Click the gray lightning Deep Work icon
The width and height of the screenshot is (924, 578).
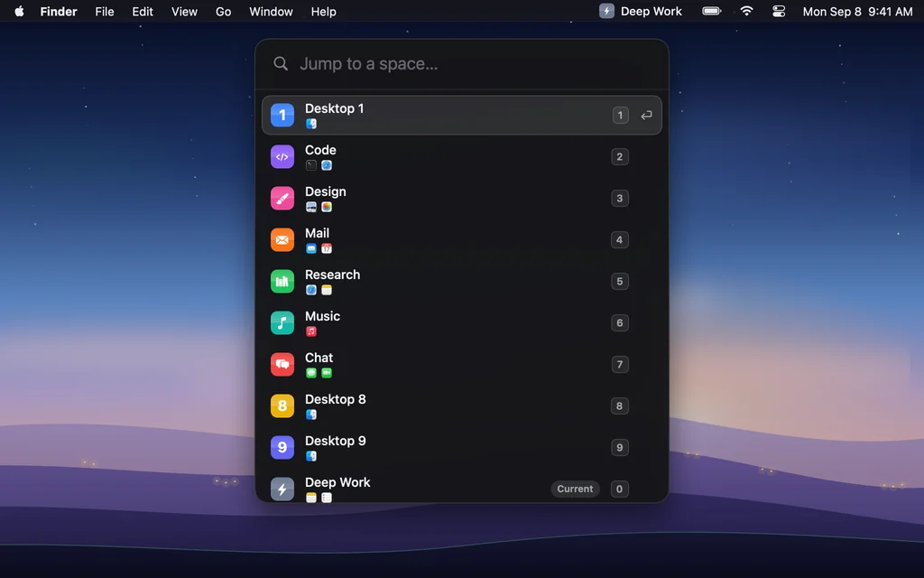click(282, 489)
